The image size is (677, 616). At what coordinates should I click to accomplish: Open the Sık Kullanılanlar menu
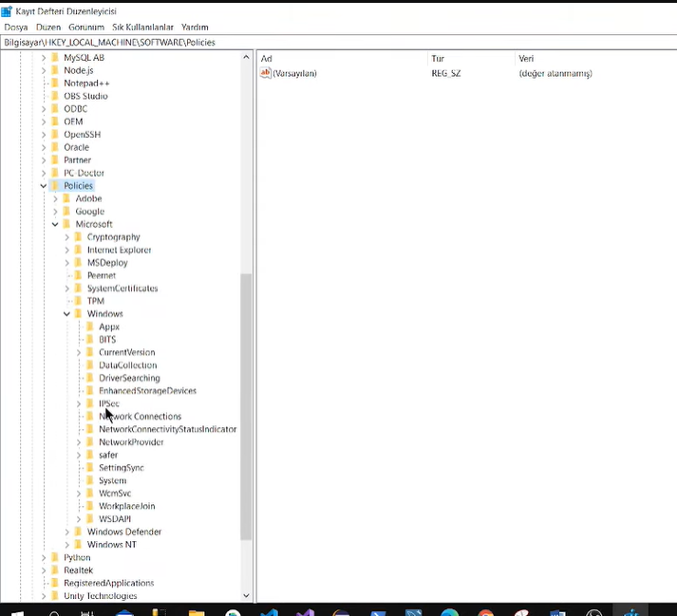[141, 28]
